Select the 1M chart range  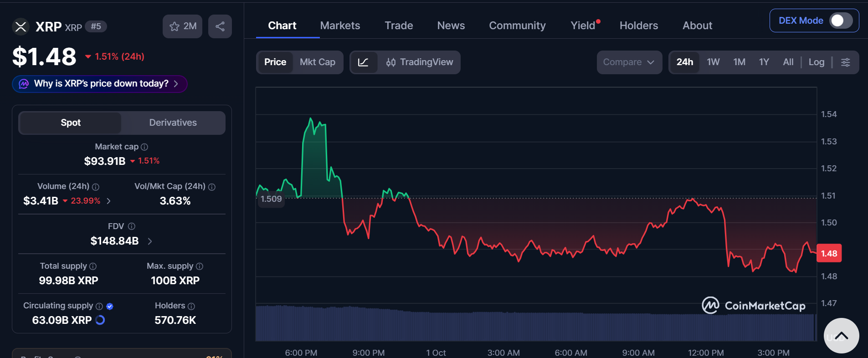[739, 62]
